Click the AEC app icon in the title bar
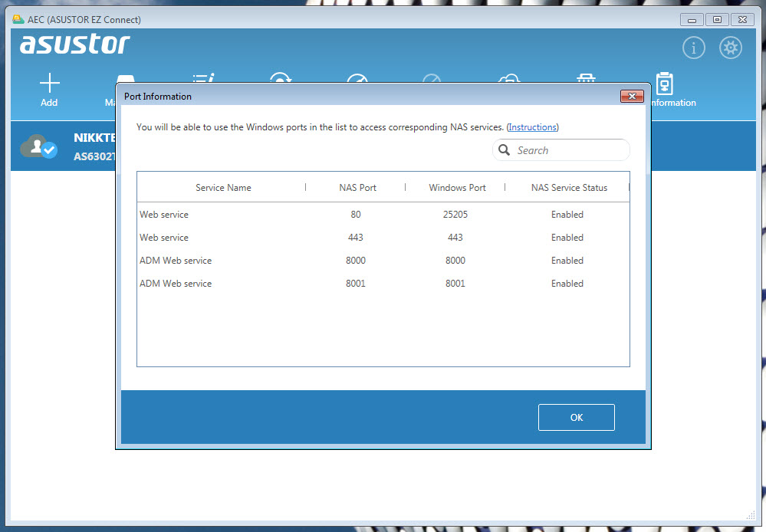Viewport: 766px width, 532px height. point(18,19)
